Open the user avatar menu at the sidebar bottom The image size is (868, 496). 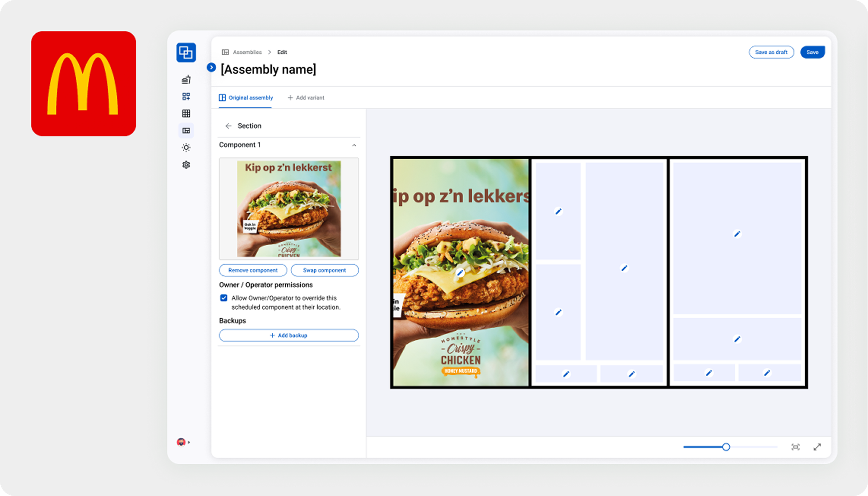click(x=183, y=442)
